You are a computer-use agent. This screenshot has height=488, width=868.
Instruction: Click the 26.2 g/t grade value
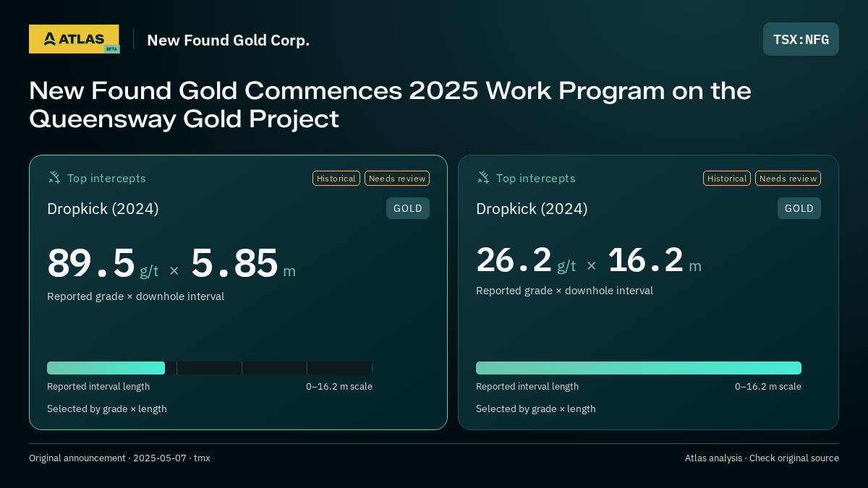click(x=526, y=260)
